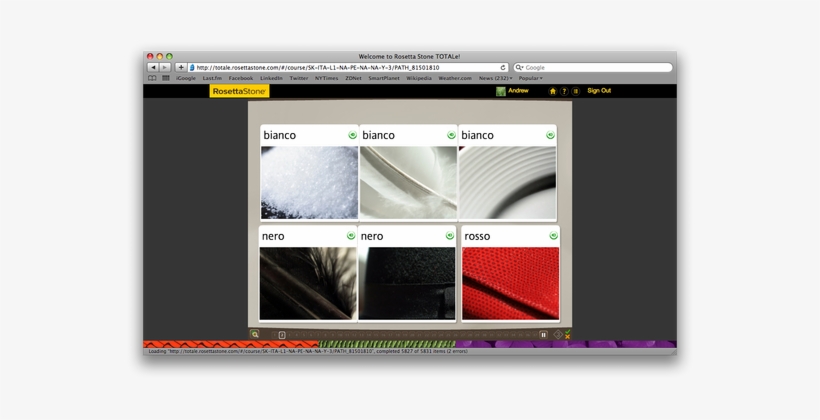The height and width of the screenshot is (420, 820).
Task: Pause the lesson with the pause button
Action: (543, 335)
